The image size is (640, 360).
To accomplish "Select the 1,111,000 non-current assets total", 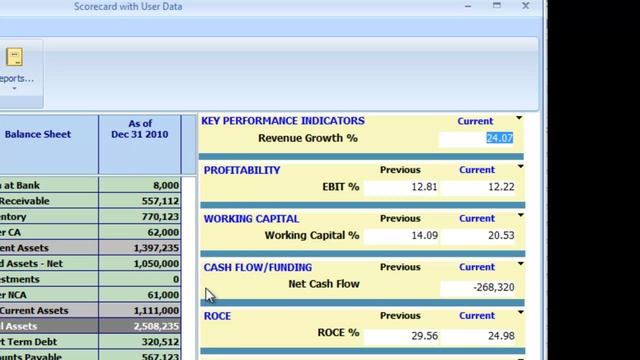I will (x=140, y=311).
